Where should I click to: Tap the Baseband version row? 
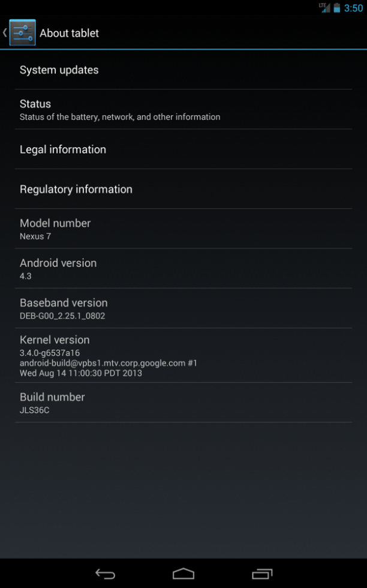(x=183, y=308)
